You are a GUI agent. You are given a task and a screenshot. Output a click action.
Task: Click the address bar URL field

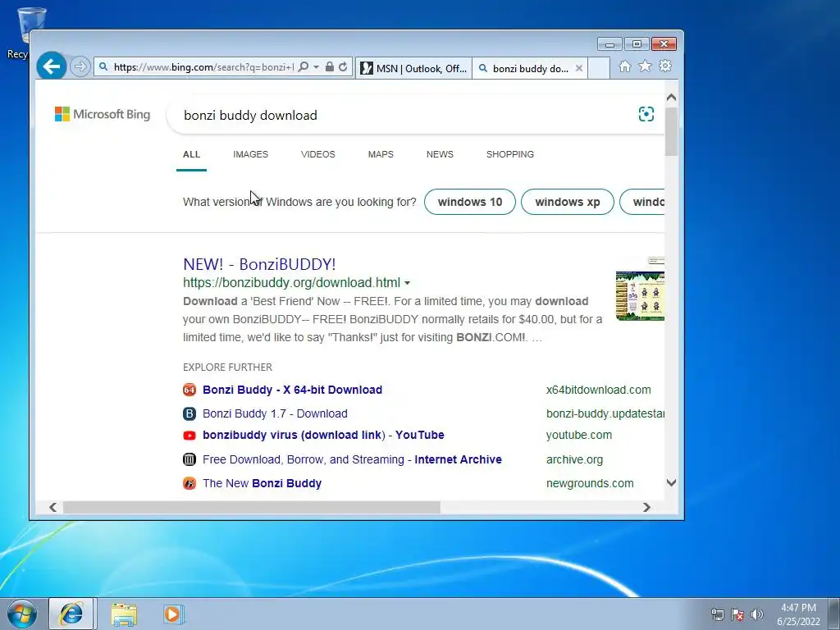[203, 67]
